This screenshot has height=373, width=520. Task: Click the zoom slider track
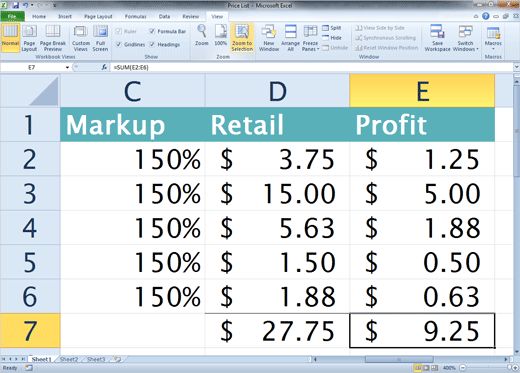490,368
